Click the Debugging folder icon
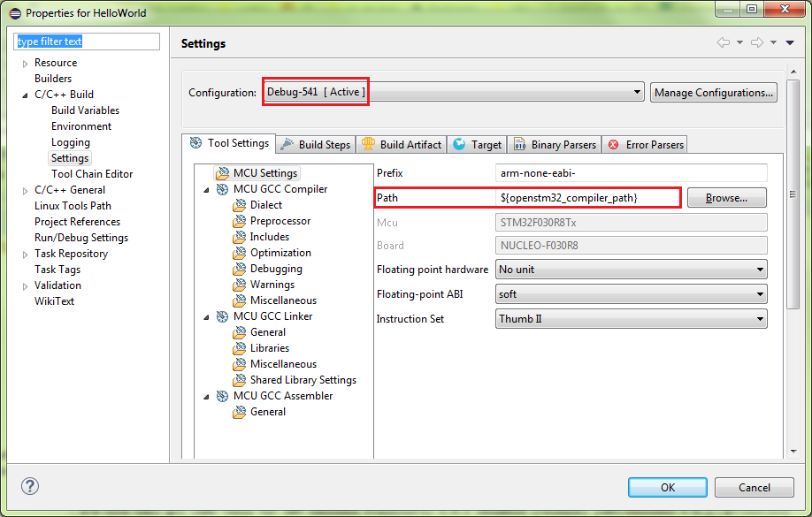812x517 pixels. tap(239, 270)
